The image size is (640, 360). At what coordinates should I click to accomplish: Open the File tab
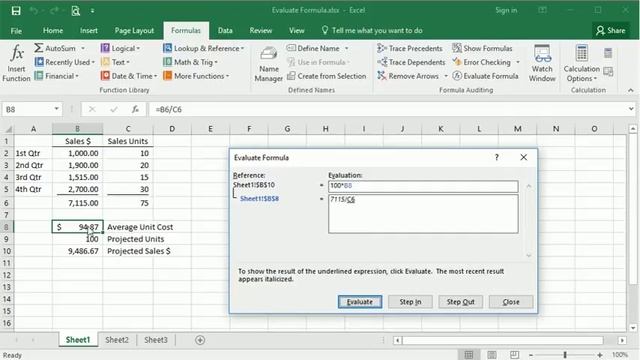(16, 31)
